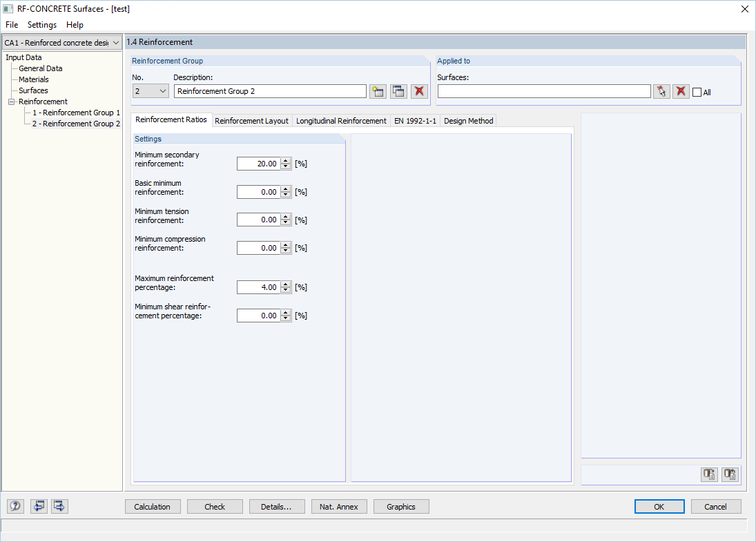Click the Cancel button
This screenshot has height=542, width=756.
(x=715, y=507)
